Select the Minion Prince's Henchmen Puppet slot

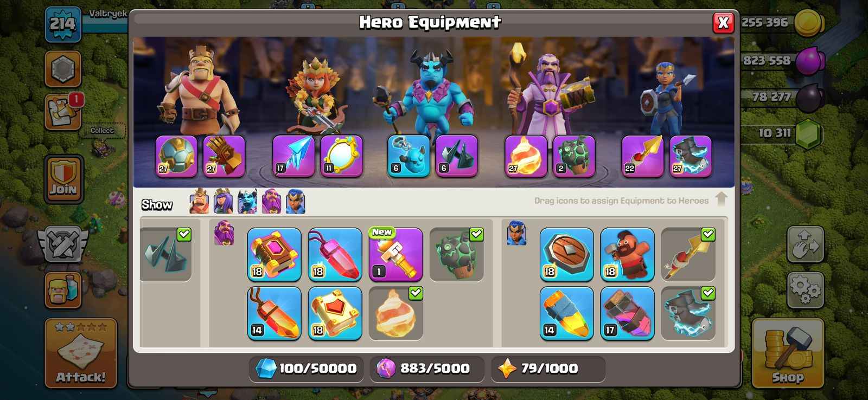tap(409, 156)
